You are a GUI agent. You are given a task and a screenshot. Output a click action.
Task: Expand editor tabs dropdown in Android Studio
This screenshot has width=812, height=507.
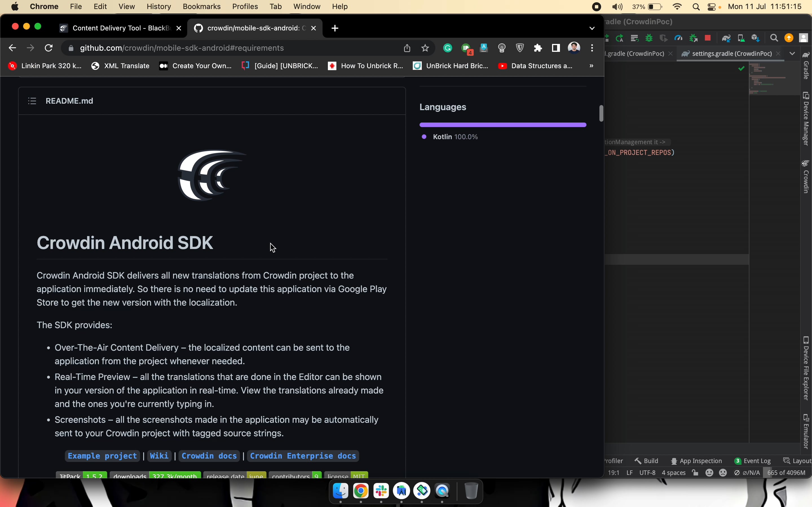(793, 54)
